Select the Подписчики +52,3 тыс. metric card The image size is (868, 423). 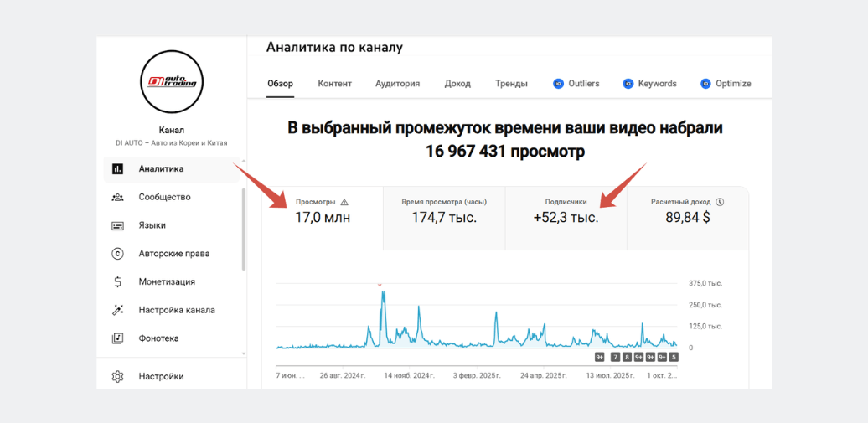[x=566, y=218]
